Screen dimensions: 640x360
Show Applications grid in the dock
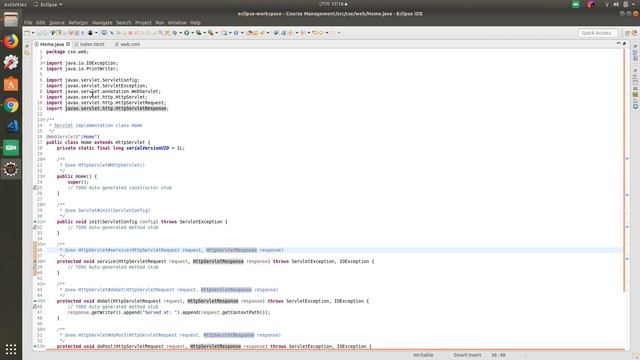tap(11, 349)
